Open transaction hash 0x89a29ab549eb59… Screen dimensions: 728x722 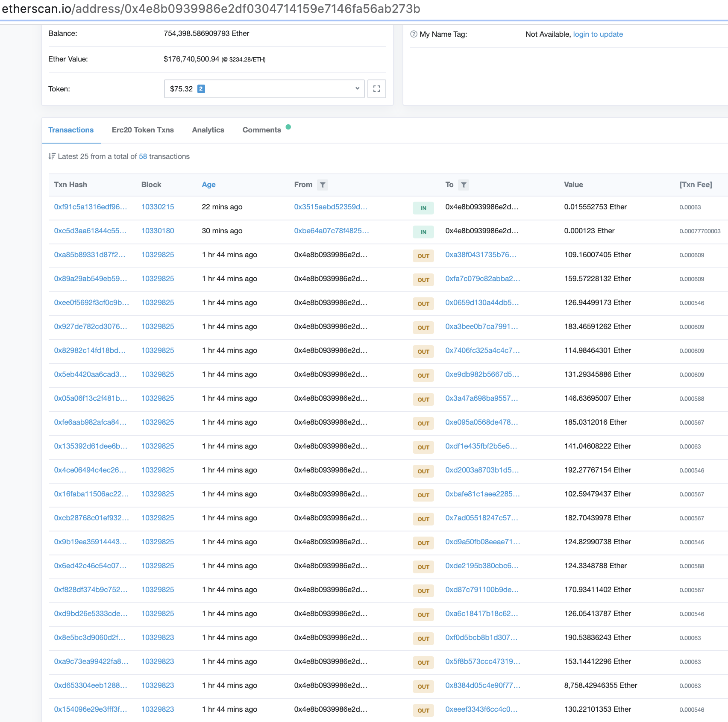(x=91, y=279)
